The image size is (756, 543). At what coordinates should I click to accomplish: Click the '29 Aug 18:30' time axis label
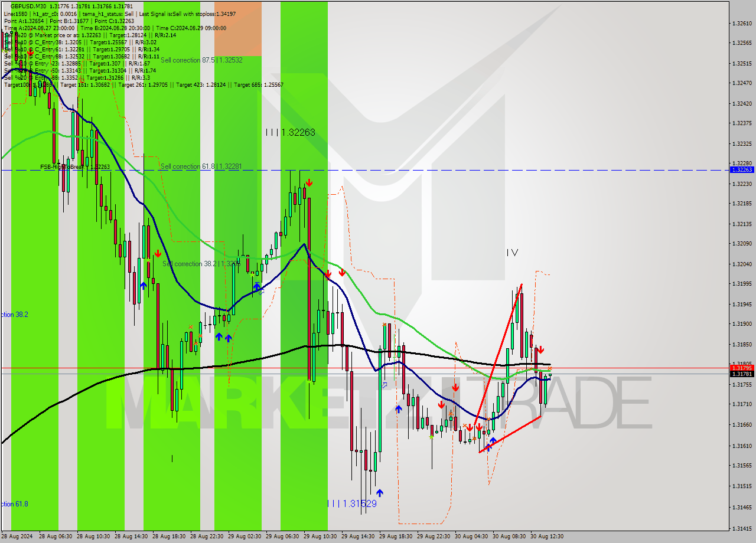pyautogui.click(x=396, y=537)
